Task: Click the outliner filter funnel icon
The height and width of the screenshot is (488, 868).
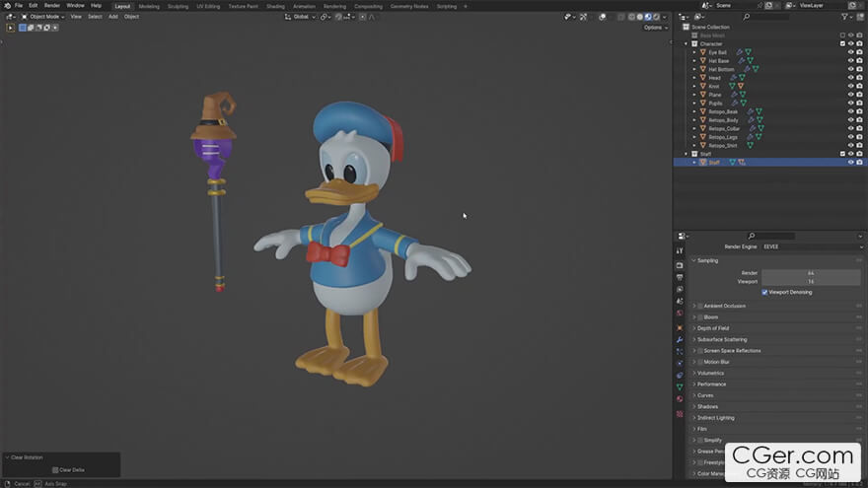Action: (x=844, y=17)
